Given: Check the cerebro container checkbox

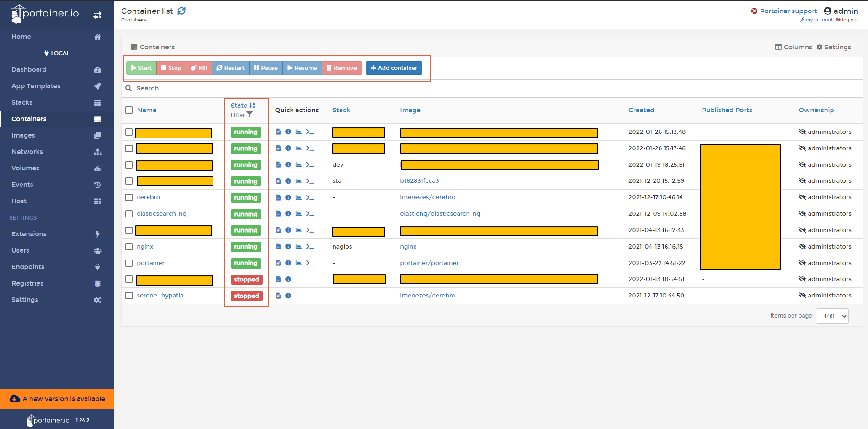Looking at the screenshot, I should 129,197.
